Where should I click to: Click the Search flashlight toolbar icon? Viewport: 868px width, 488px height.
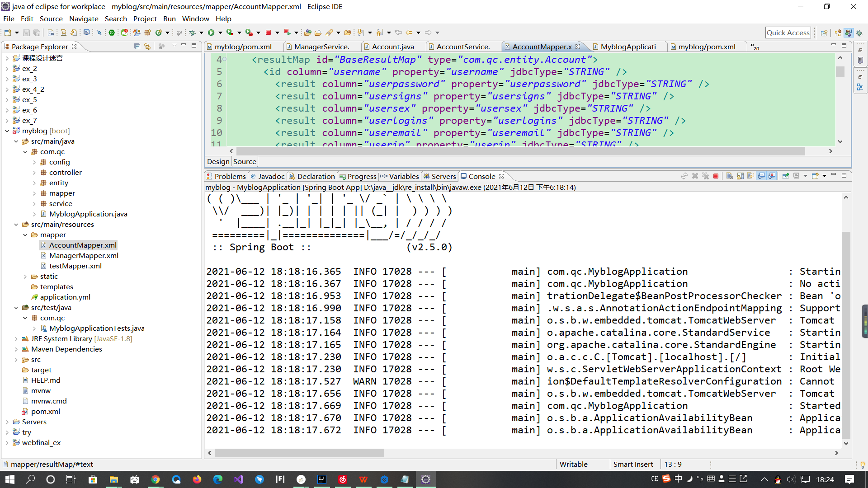(x=330, y=33)
